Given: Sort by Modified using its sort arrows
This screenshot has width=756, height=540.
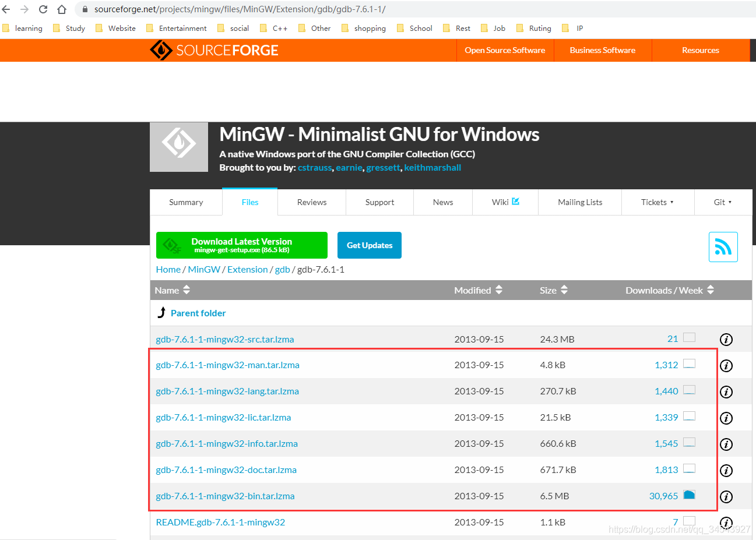Looking at the screenshot, I should [x=498, y=290].
